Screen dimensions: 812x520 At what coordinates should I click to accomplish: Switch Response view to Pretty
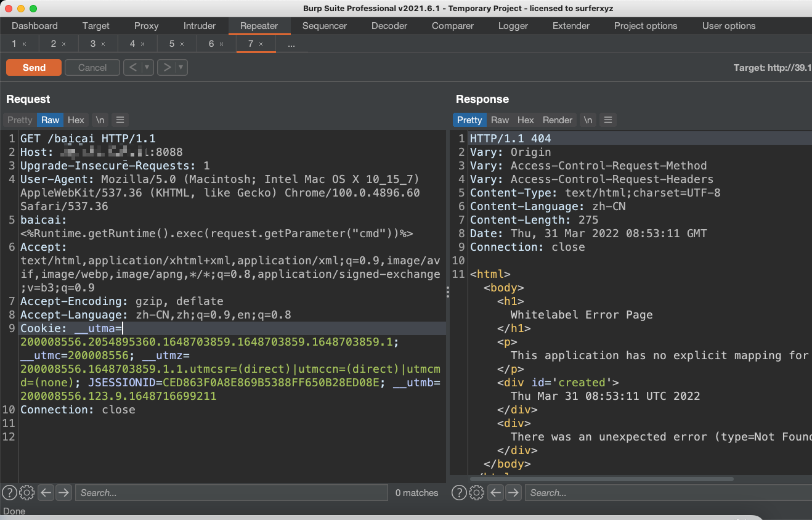coord(469,120)
